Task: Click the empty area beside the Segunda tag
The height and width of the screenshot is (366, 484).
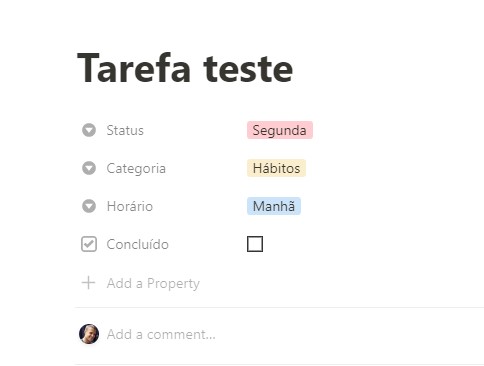Action: (x=397, y=130)
